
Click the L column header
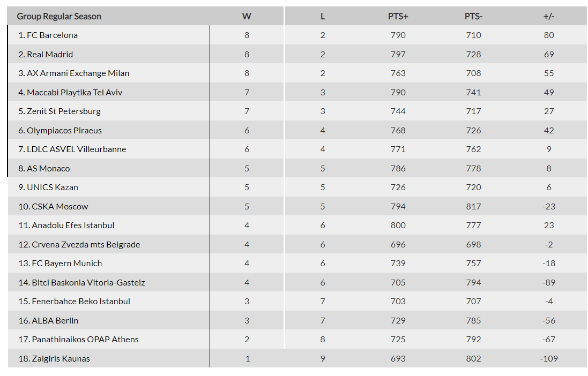tap(323, 16)
